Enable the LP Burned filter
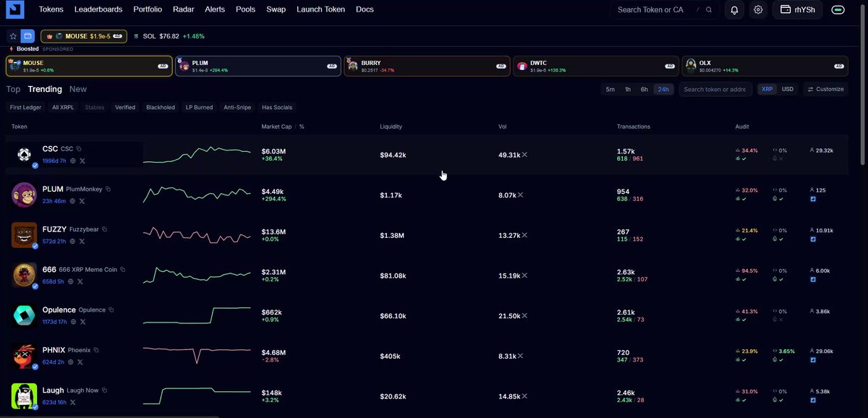 (x=200, y=108)
